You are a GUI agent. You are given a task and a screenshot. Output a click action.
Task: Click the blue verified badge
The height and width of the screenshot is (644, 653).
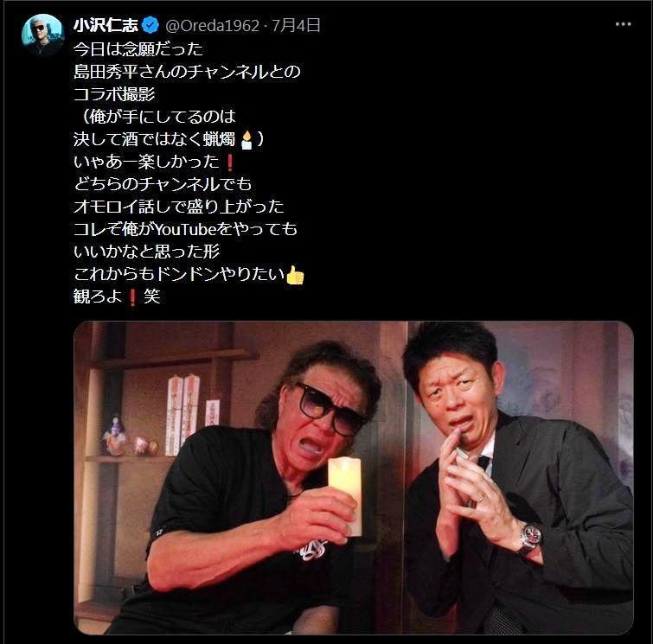click(150, 26)
